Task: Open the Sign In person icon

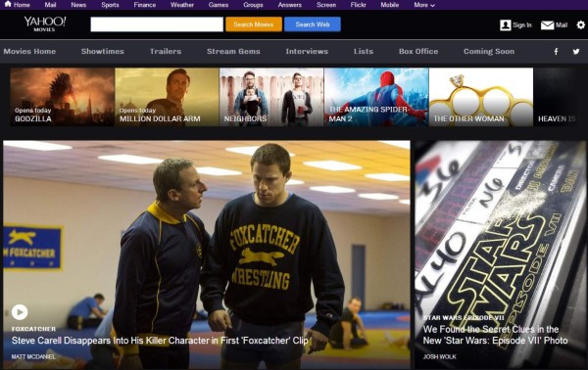Action: [x=505, y=25]
